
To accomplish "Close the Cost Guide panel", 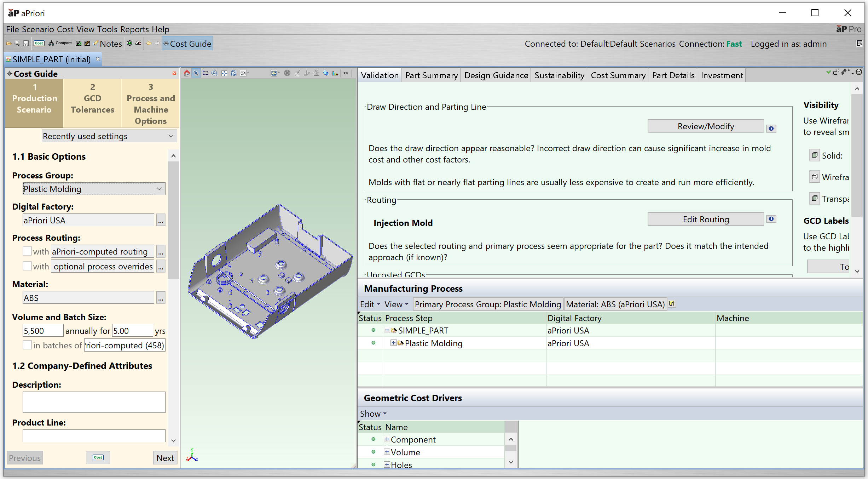I will [x=174, y=74].
